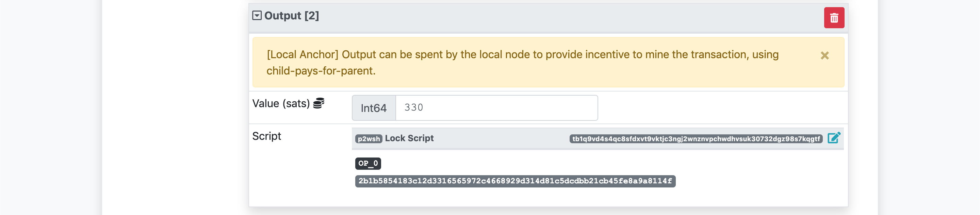The width and height of the screenshot is (980, 215).
Task: Click the Local Anchor warning text
Action: point(523,54)
